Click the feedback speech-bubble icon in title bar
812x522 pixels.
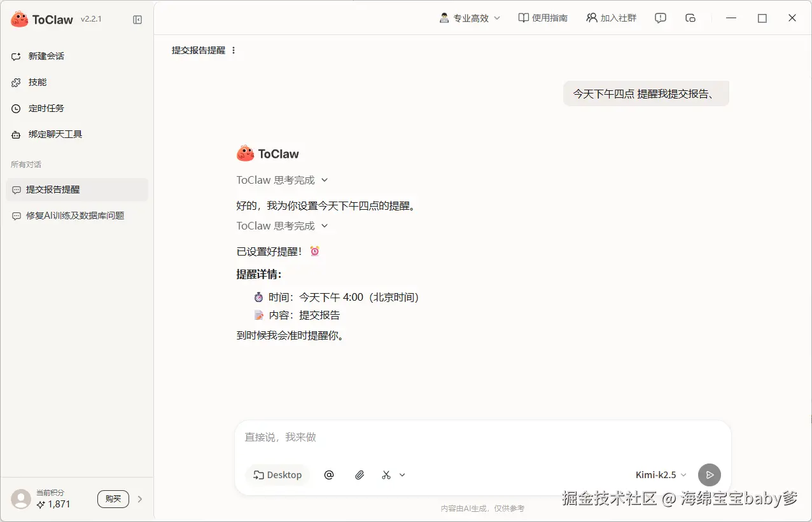(x=661, y=18)
